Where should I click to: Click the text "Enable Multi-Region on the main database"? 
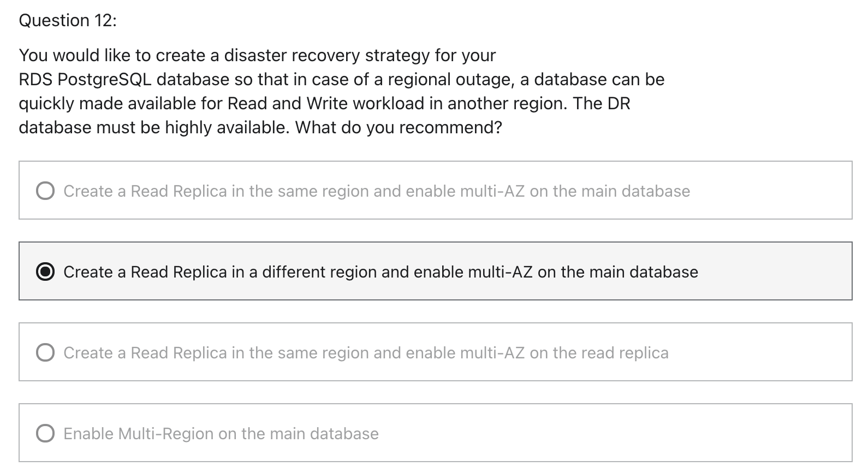coord(221,434)
